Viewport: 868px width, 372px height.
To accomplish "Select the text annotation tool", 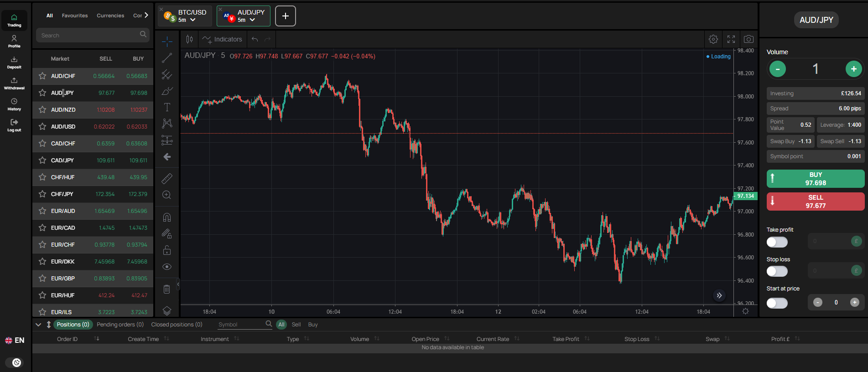I will tap(167, 107).
